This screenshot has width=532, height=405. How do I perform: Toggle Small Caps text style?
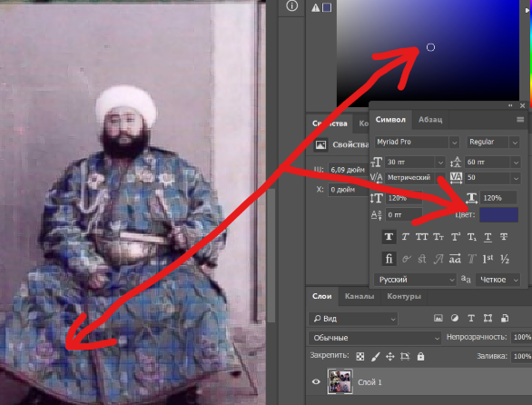pos(438,237)
